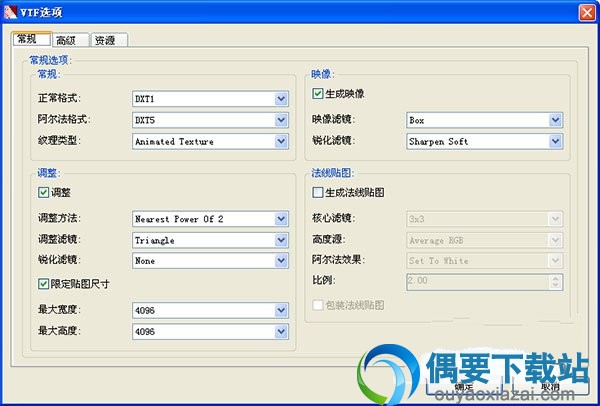600x406 pixels.
Task: Click the disabled 包装法线贴图 checkbox
Action: 318,305
